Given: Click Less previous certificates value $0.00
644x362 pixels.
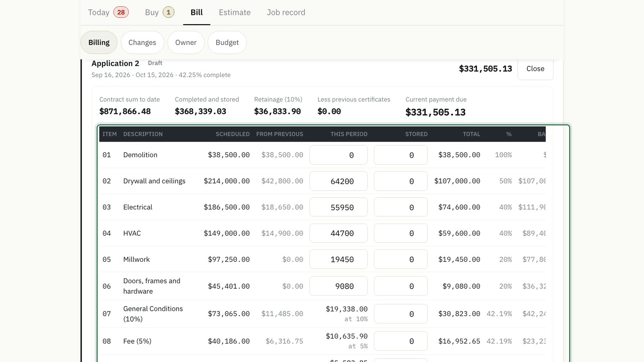Looking at the screenshot, I should [x=329, y=111].
